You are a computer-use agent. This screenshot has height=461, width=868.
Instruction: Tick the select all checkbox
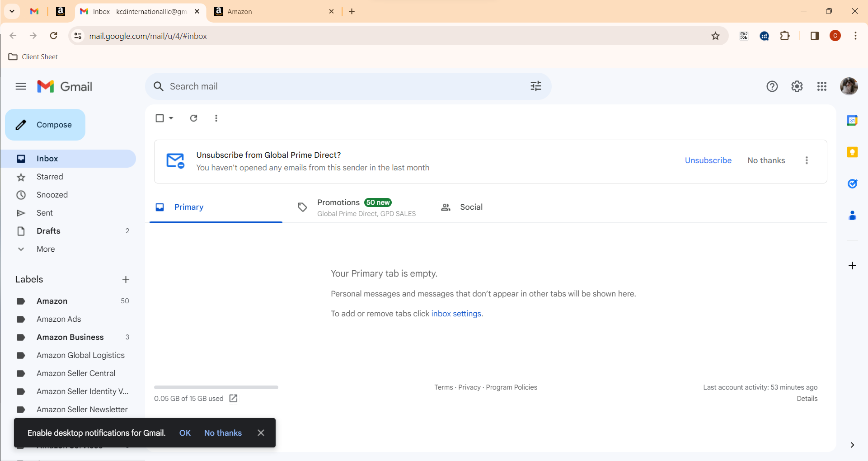point(160,118)
